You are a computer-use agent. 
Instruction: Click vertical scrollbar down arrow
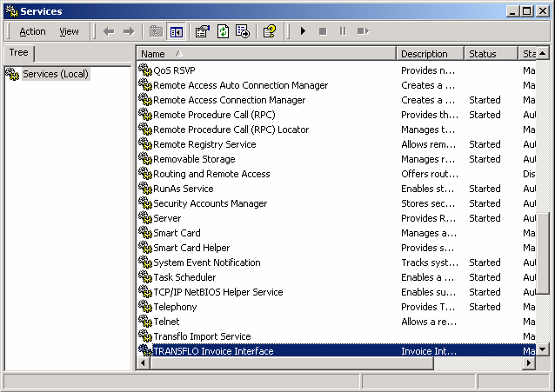tap(543, 349)
